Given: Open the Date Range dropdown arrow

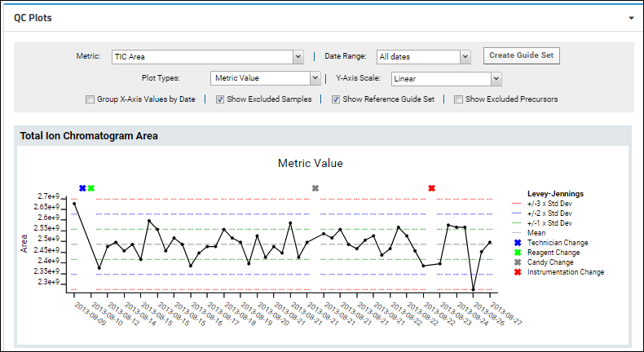Looking at the screenshot, I should tap(465, 57).
